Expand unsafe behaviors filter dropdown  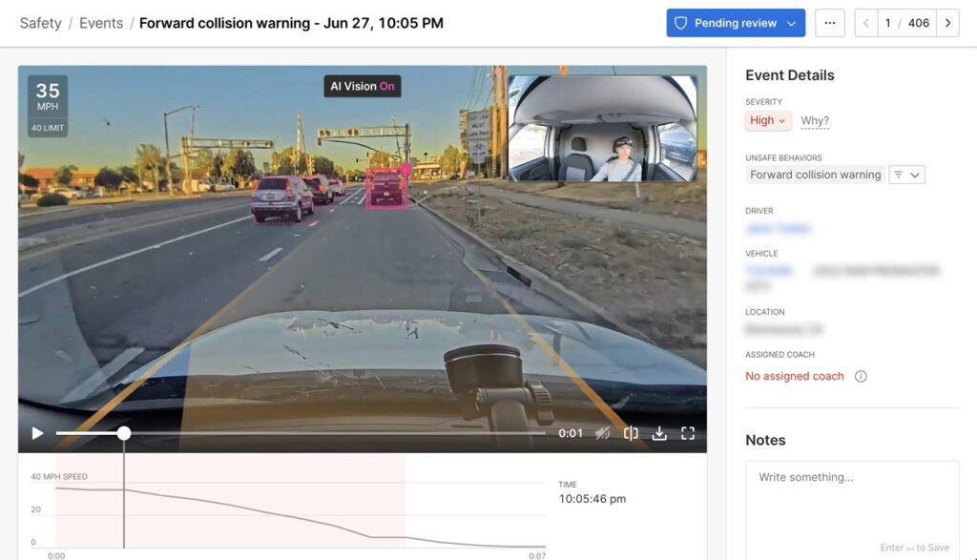coord(906,175)
